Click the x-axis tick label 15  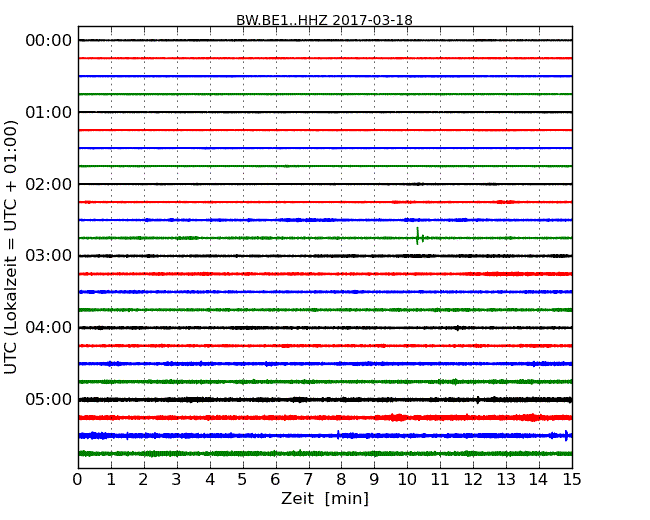click(572, 480)
